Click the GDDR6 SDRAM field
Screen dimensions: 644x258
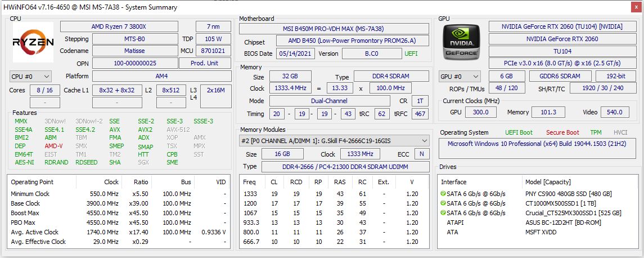pos(560,76)
